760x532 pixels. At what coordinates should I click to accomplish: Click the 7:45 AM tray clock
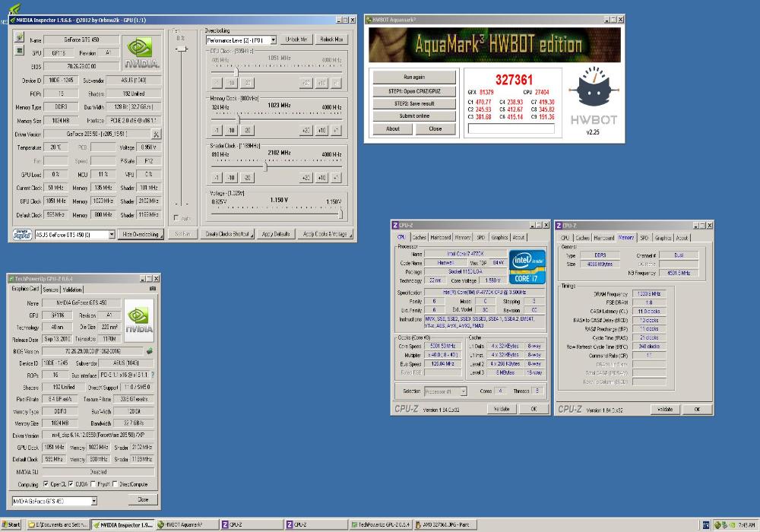point(746,524)
